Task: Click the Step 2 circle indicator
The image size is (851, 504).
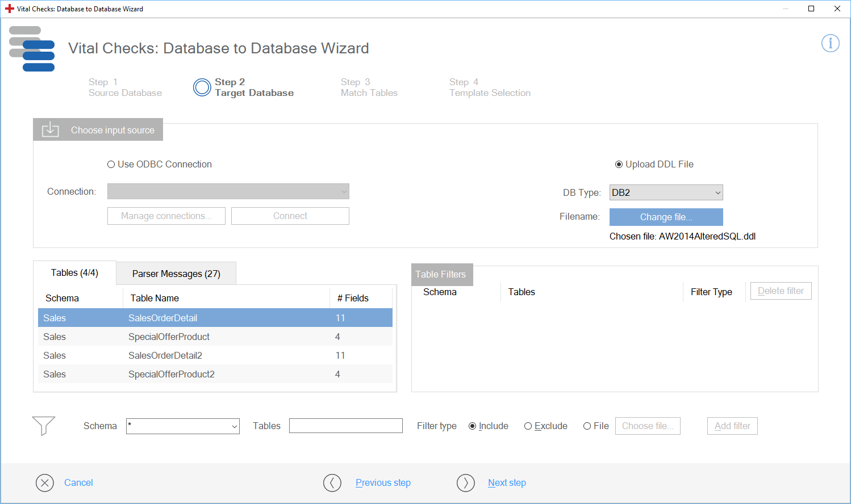Action: (202, 87)
